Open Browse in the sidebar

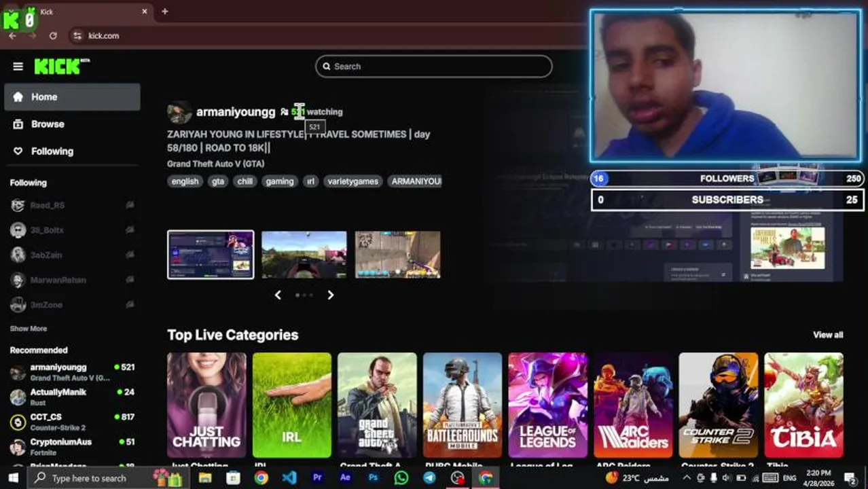(72, 124)
